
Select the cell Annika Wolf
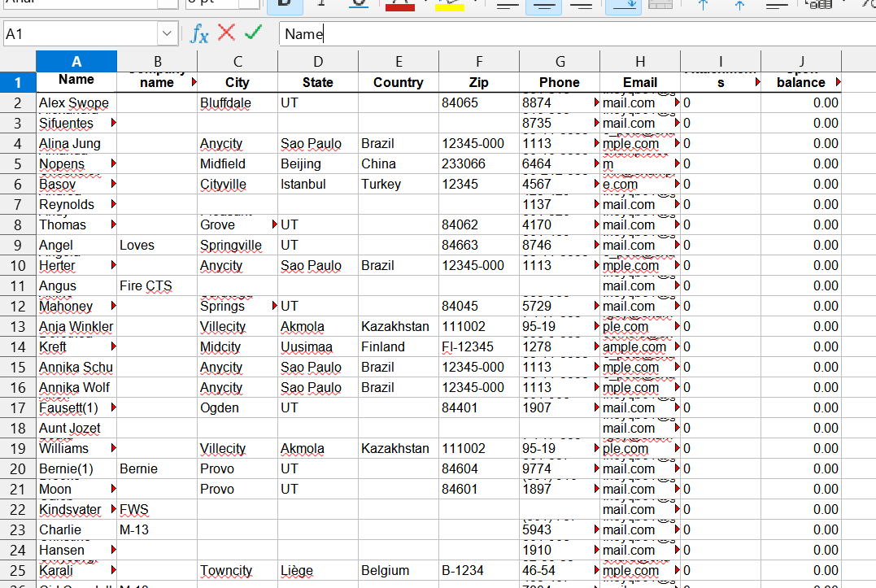pos(76,388)
